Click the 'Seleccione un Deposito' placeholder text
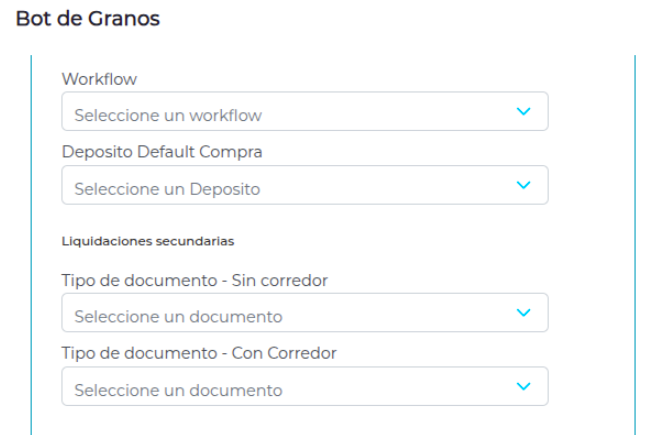Viewport: 653px width, 444px height. (167, 189)
